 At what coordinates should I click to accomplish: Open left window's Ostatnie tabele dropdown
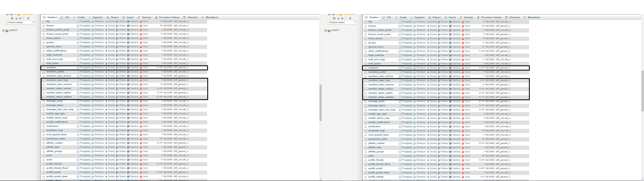click(x=20, y=22)
